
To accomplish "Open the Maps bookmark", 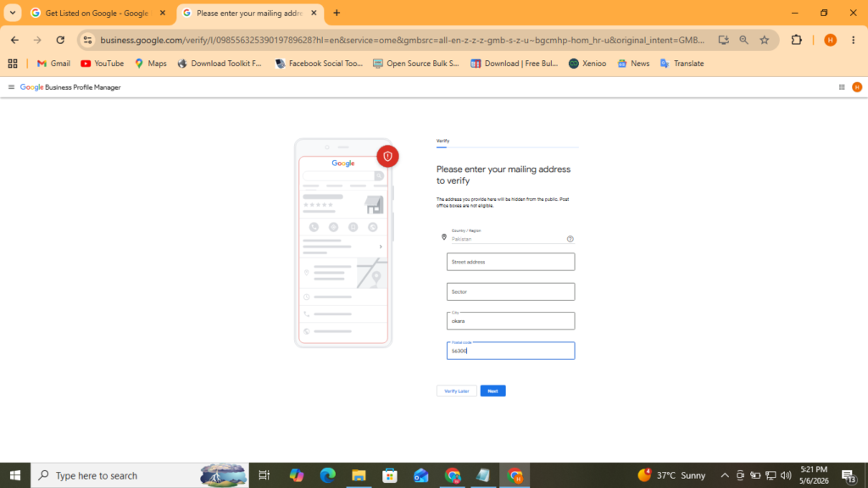I will (x=151, y=64).
